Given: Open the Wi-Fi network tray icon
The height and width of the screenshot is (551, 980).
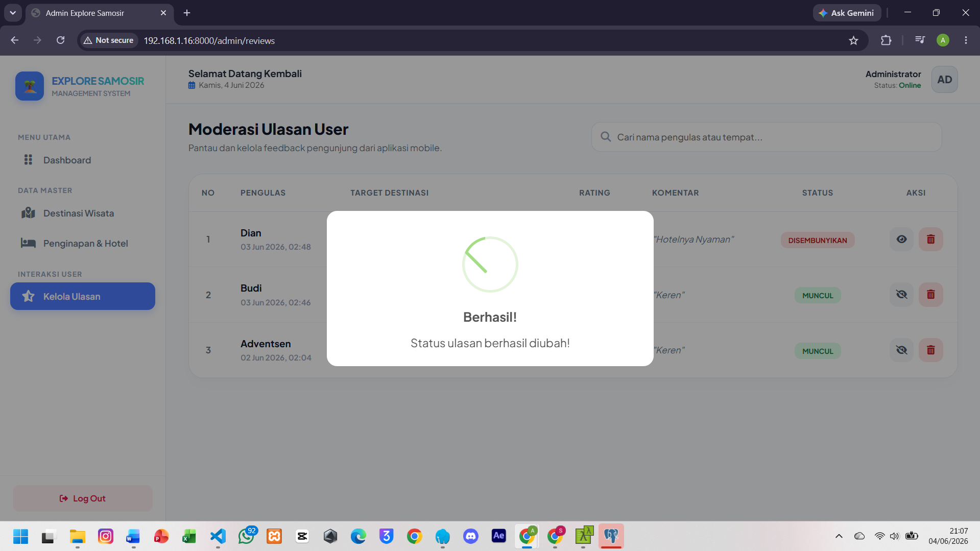Looking at the screenshot, I should click(879, 536).
